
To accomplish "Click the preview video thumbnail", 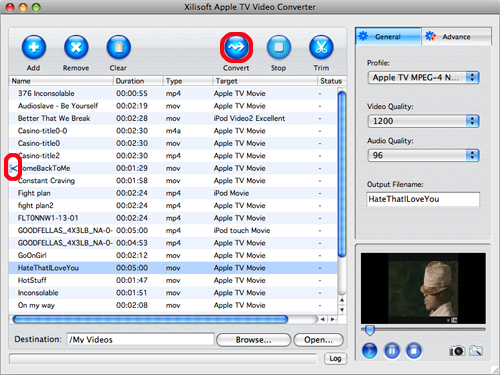I will tap(423, 288).
